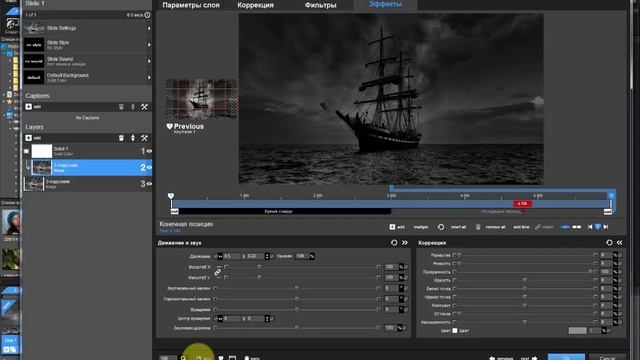640x360 pixels.
Task: Click Кривая percentage input field
Action: pos(301,256)
